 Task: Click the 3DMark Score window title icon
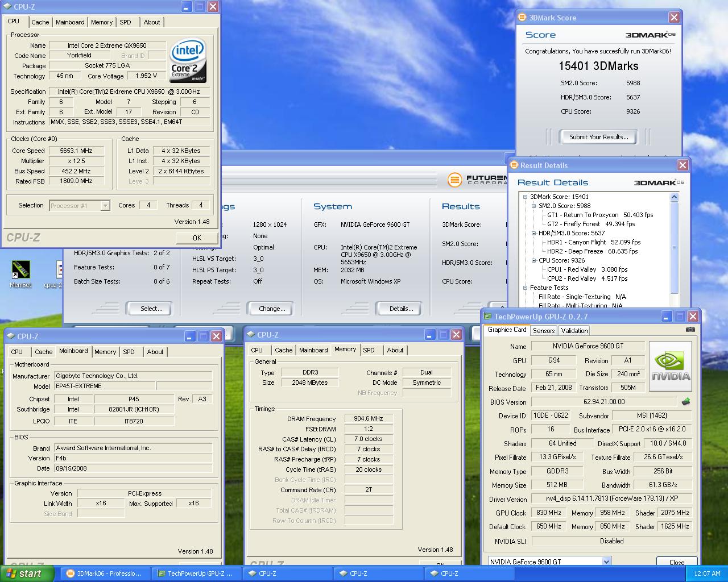pos(523,18)
